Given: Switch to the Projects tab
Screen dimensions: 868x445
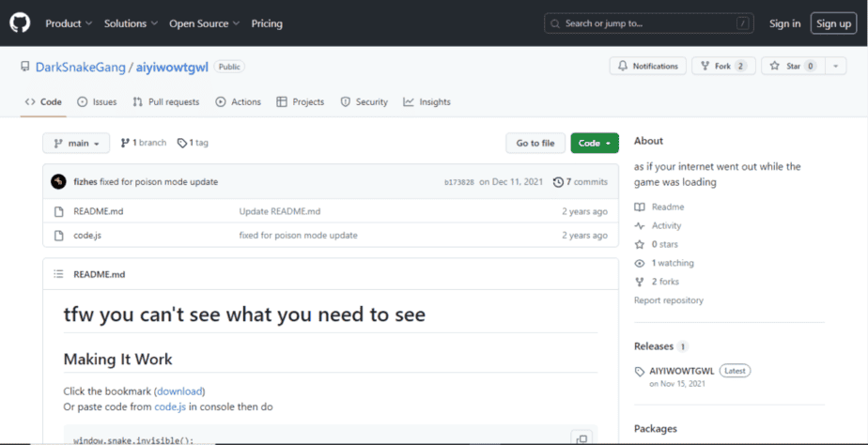Looking at the screenshot, I should [x=300, y=101].
